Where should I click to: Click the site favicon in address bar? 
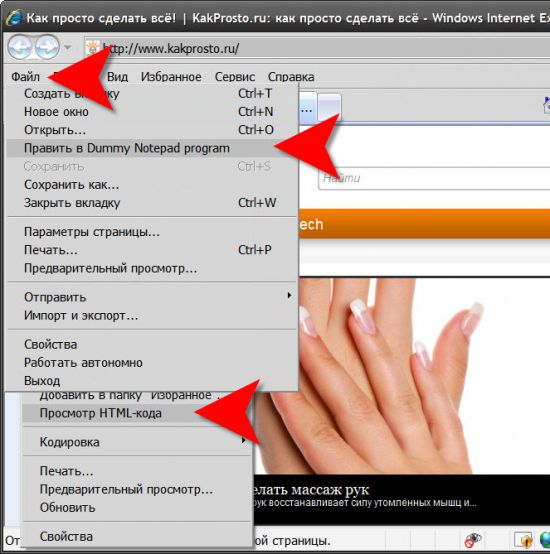click(93, 48)
